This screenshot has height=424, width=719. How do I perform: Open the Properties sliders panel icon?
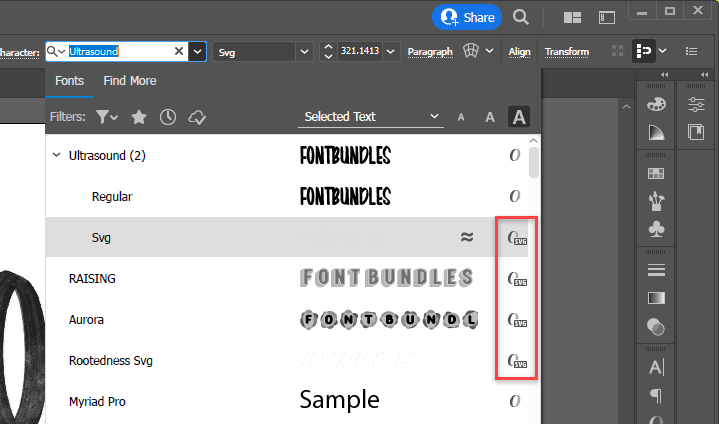(x=696, y=105)
